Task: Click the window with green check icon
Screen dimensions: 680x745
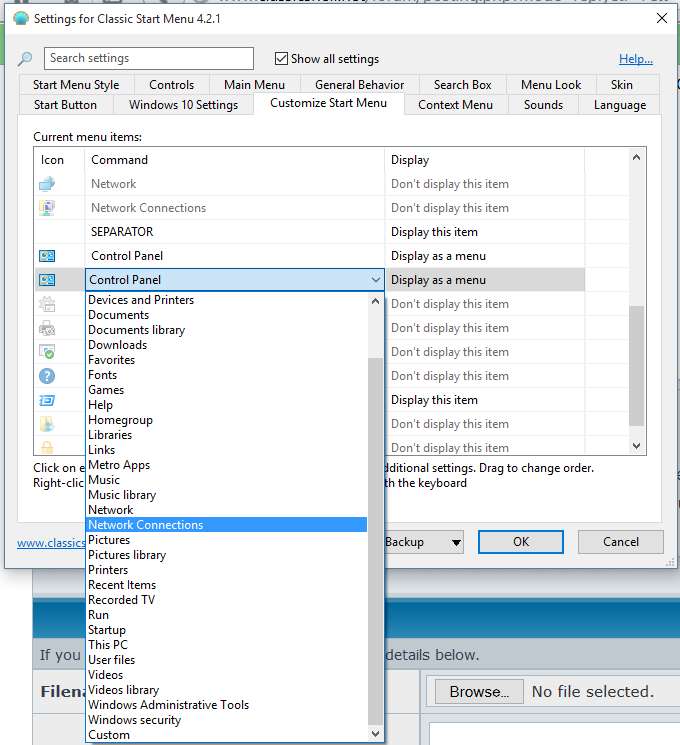Action: tap(47, 352)
